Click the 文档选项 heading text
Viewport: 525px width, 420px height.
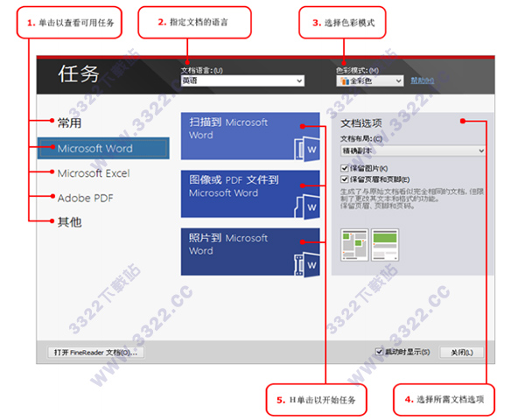pos(361,123)
